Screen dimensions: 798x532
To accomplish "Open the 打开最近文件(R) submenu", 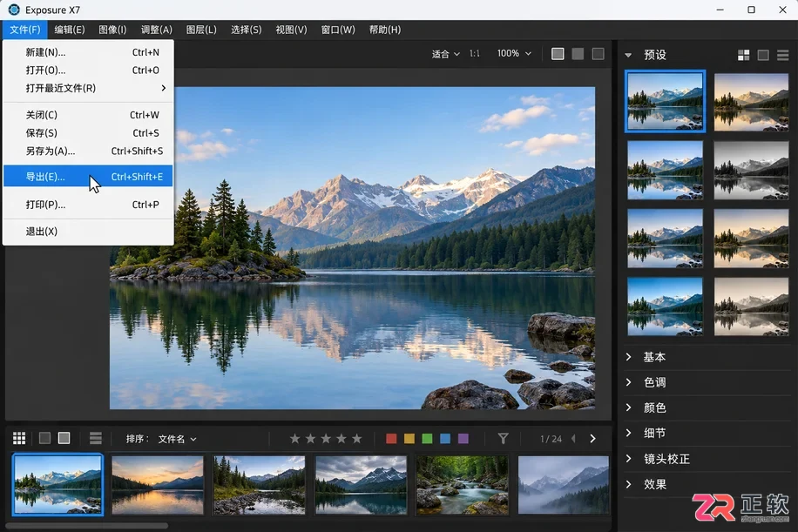I will [x=88, y=88].
